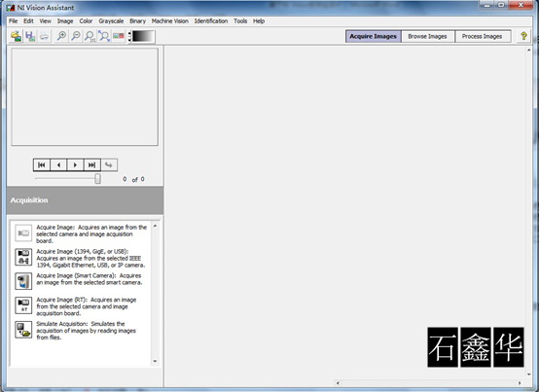Choose the Acquire Image (Smart Camera) icon
This screenshot has height=392, width=539.
tap(23, 281)
